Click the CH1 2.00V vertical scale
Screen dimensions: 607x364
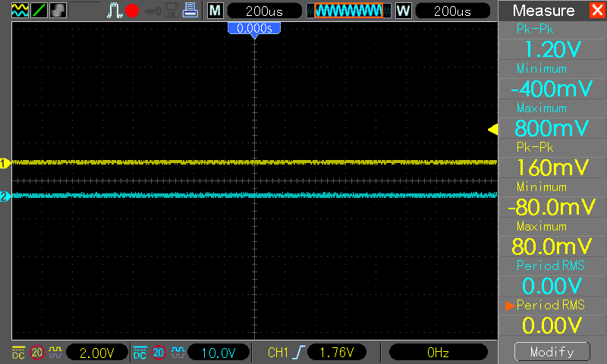click(x=97, y=353)
